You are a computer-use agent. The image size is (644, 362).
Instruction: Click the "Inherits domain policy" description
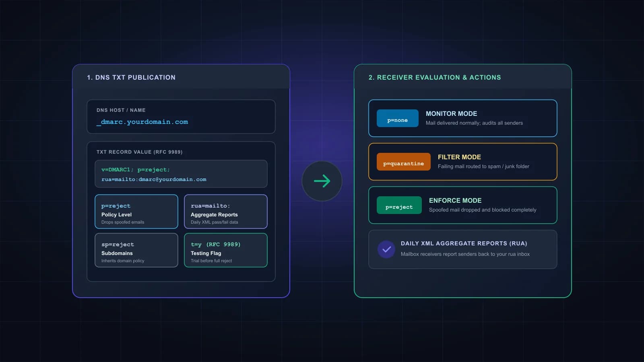[123, 261]
